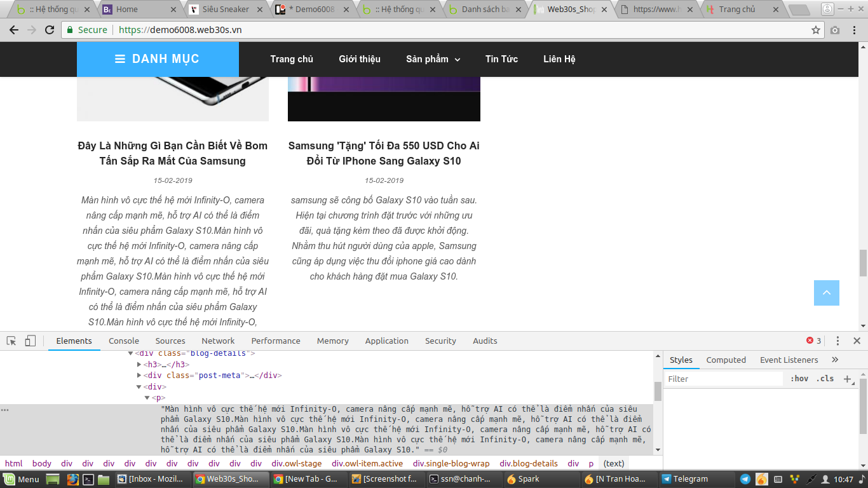868x488 pixels.
Task: Open the Samsung 550 USD trade-in article
Action: [x=384, y=153]
